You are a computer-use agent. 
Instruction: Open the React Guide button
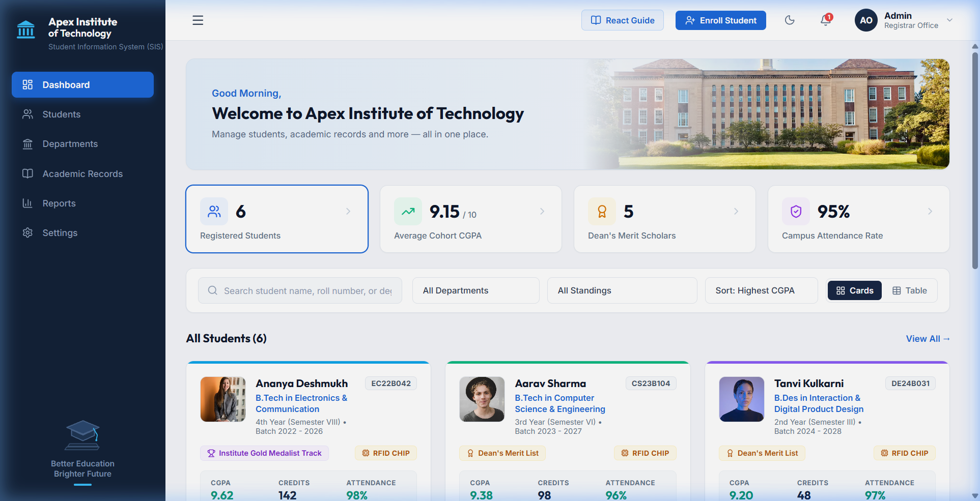coord(623,20)
